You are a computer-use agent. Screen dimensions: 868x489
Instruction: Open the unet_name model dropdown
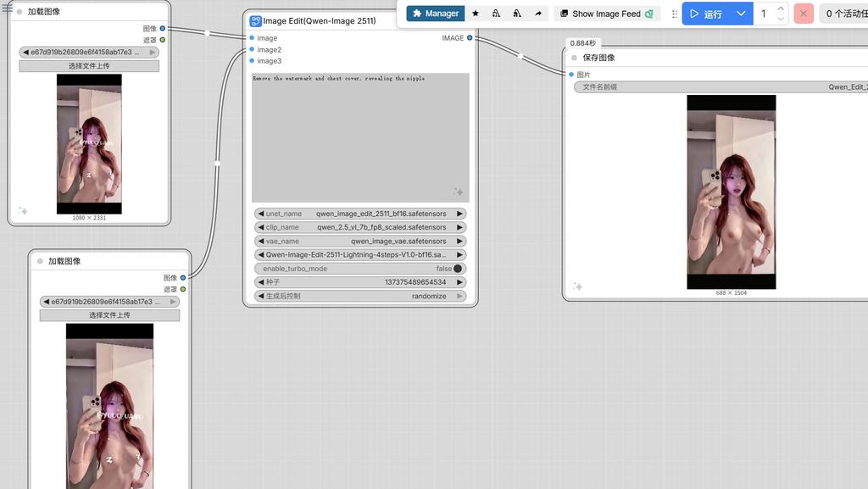(x=359, y=214)
